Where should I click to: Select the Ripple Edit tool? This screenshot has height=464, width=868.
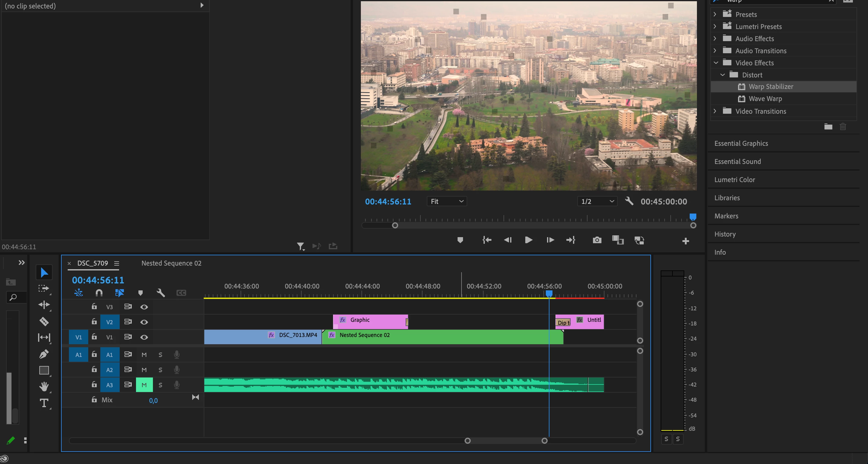44,305
